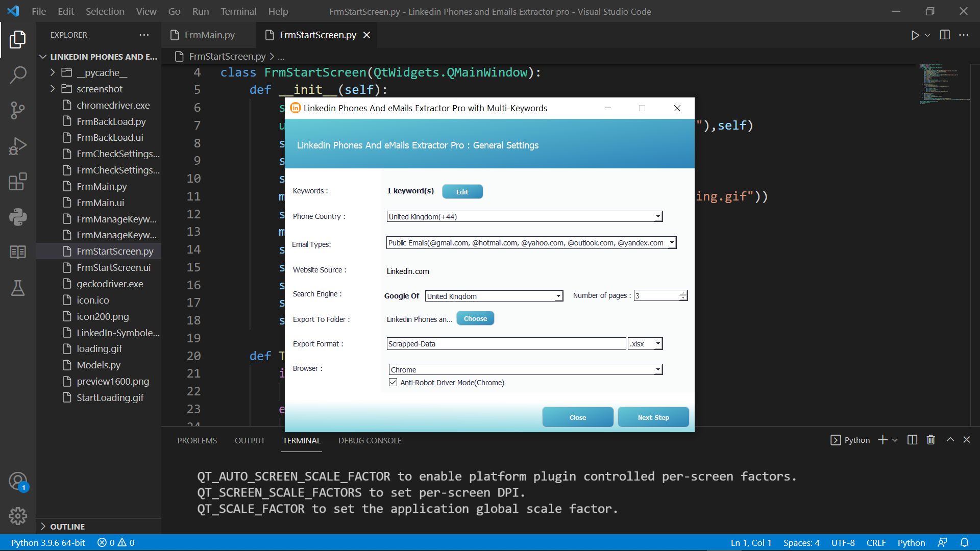Select Python interpreter 3.9.6 64-bit
Screen dimensions: 980x551
click(x=48, y=542)
